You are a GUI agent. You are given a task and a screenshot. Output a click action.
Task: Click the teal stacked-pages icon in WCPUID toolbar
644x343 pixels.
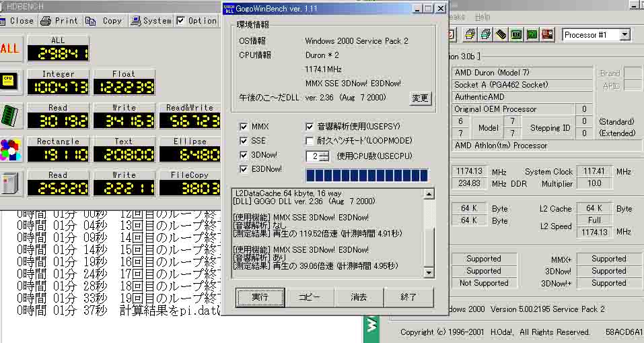pos(485,34)
